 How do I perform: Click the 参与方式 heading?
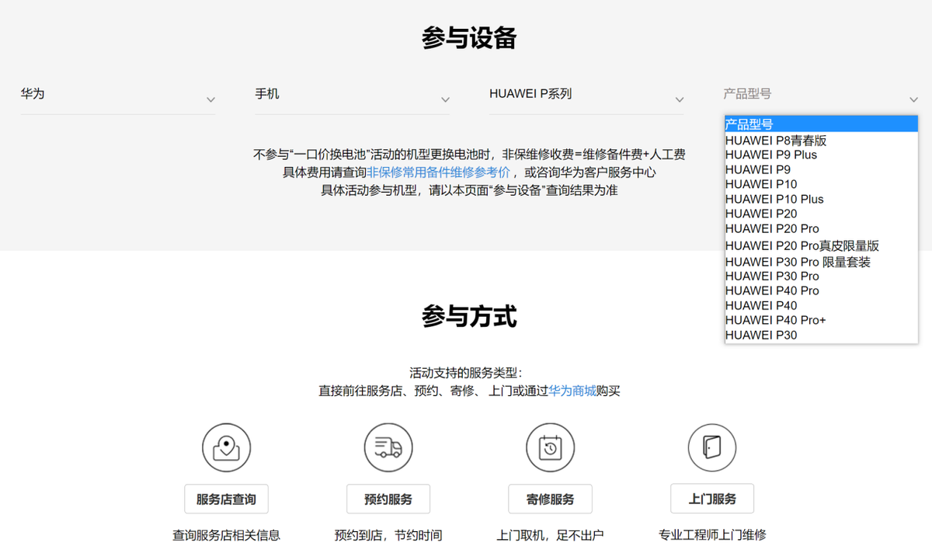coord(469,316)
